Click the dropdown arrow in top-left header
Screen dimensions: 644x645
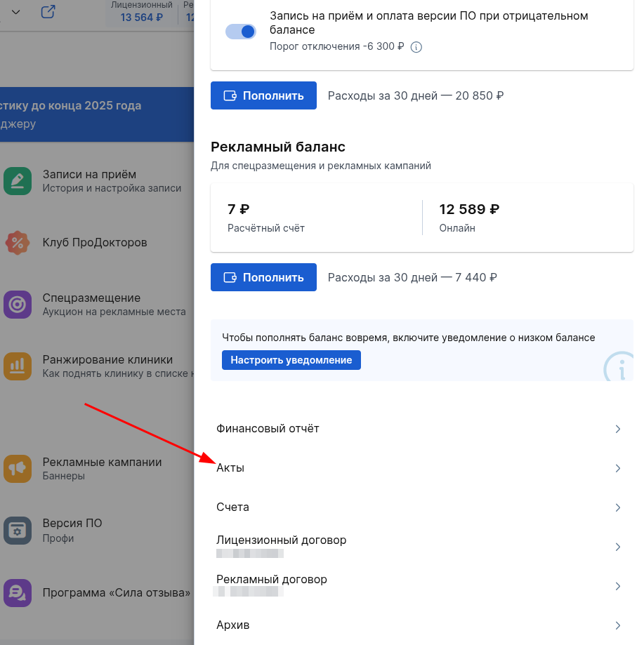(15, 12)
